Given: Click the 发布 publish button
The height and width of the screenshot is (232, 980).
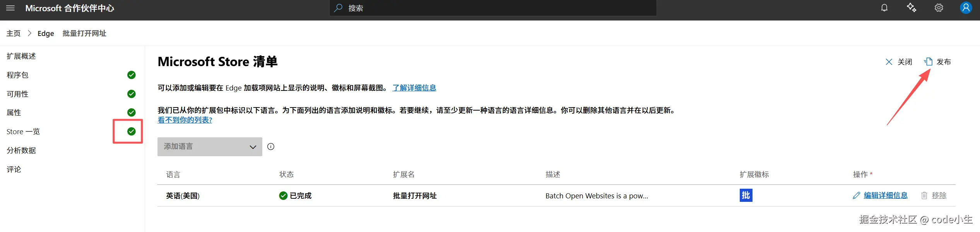Looking at the screenshot, I should 937,62.
